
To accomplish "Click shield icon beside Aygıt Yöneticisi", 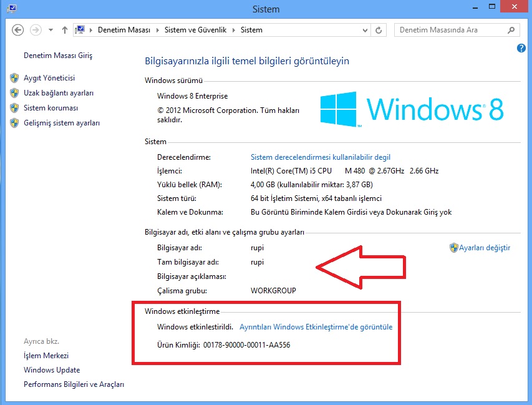I will pos(14,78).
